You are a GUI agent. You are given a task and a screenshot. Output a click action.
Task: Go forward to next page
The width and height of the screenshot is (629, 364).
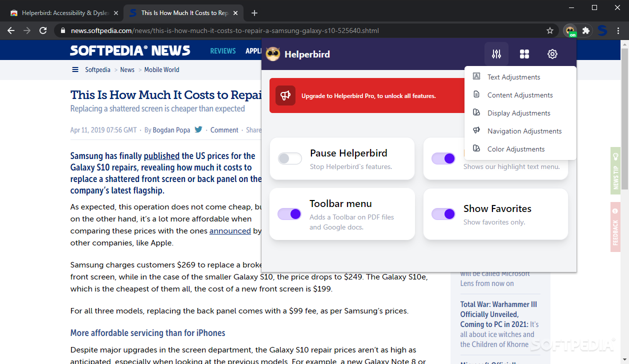coord(27,30)
